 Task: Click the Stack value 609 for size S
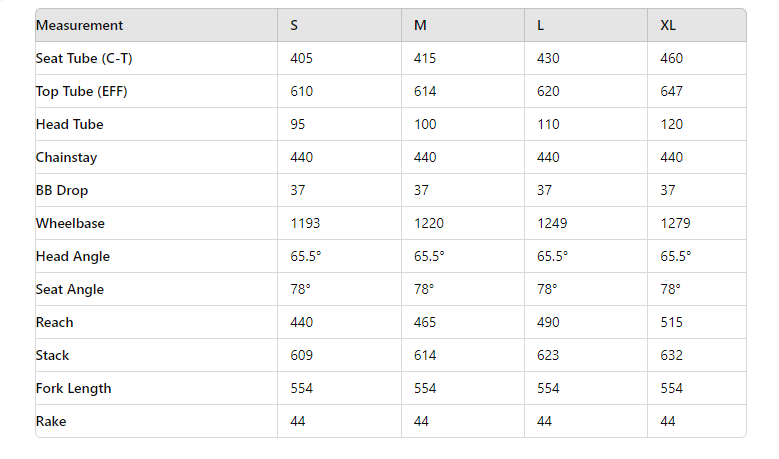[302, 356]
